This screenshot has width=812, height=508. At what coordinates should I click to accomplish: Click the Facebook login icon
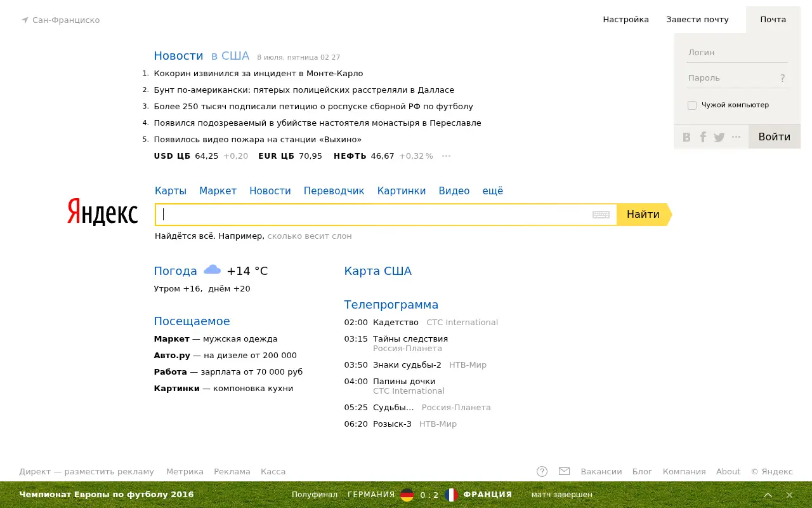[x=703, y=137]
